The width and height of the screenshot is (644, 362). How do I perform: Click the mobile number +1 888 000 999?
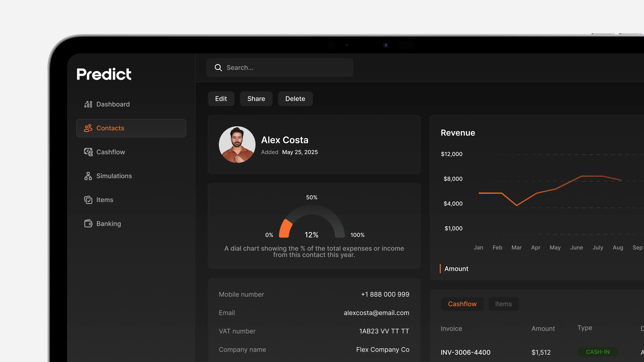coord(385,294)
